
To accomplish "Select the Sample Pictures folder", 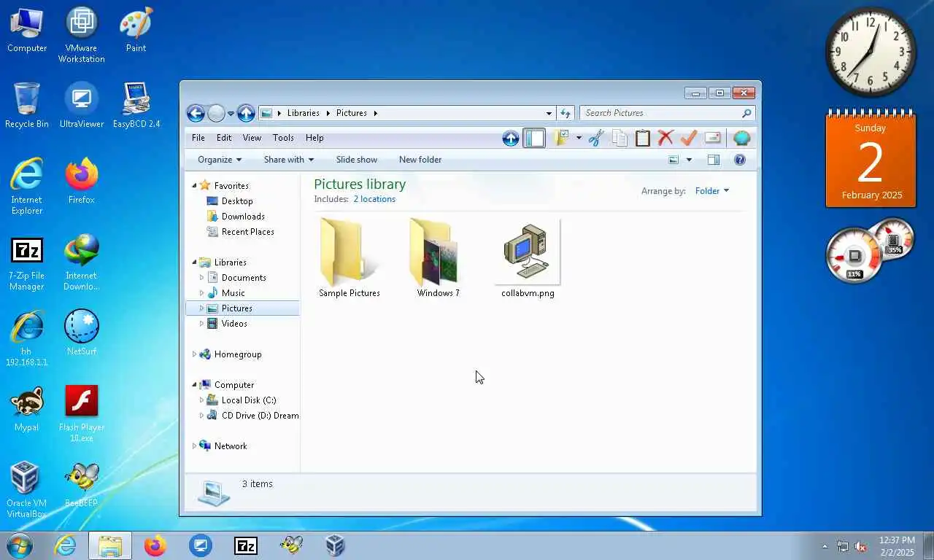I will [350, 258].
